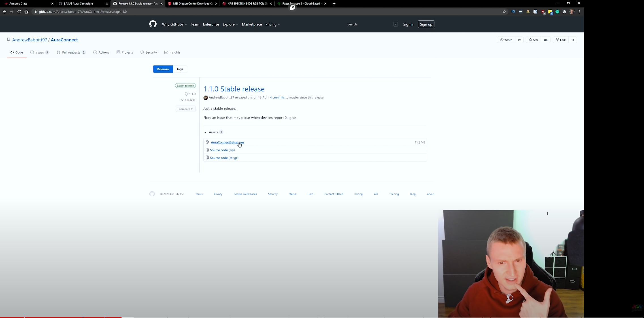The image size is (644, 318).
Task: Open footer Terms link
Action: point(199,194)
